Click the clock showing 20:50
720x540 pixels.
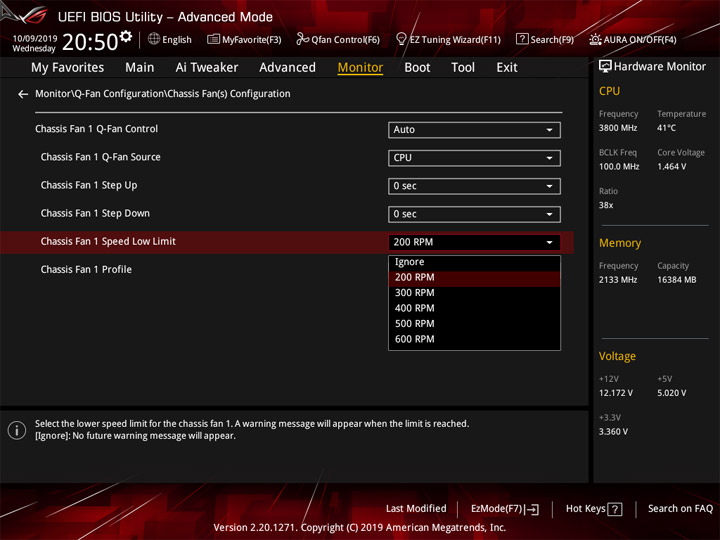90,42
